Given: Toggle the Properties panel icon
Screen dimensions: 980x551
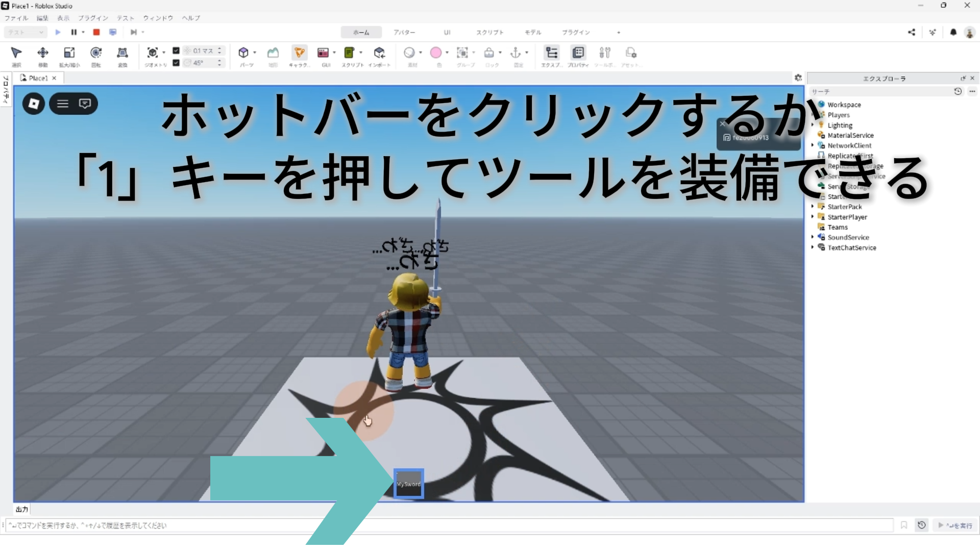Looking at the screenshot, I should coord(578,53).
